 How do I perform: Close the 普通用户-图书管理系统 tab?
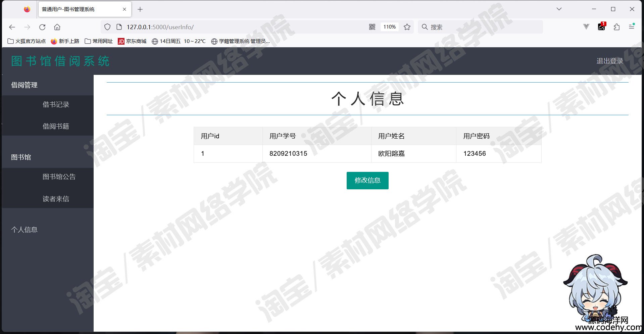tap(125, 9)
